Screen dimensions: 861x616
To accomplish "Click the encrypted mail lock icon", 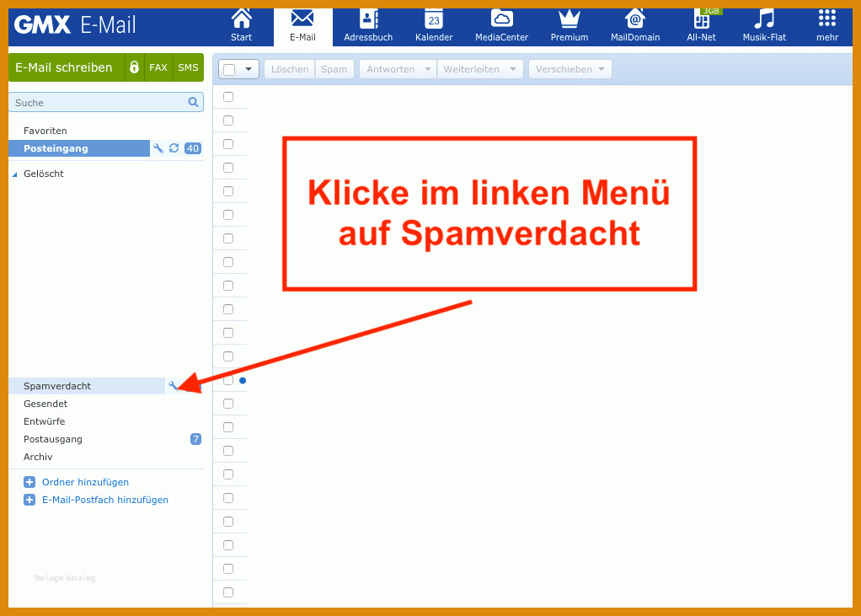I will [x=135, y=67].
